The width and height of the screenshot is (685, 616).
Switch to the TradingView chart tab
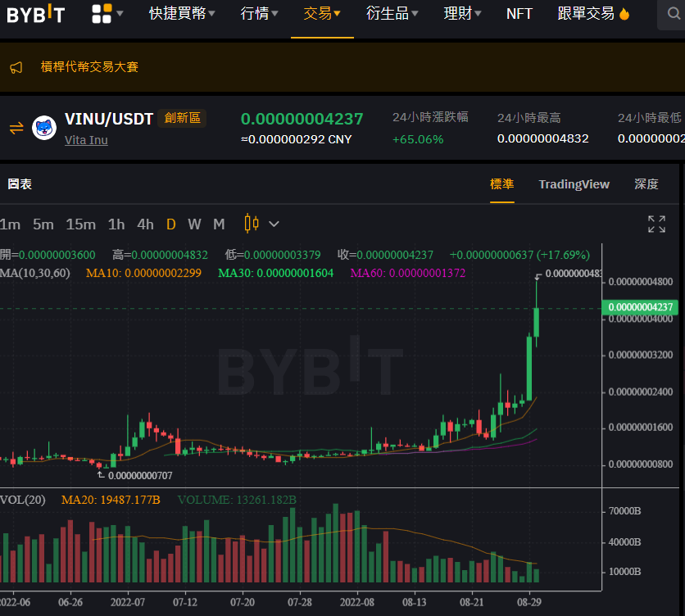point(574,184)
